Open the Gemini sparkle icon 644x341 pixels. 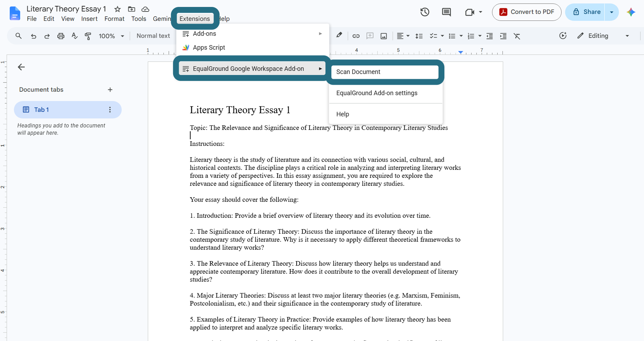pos(631,12)
